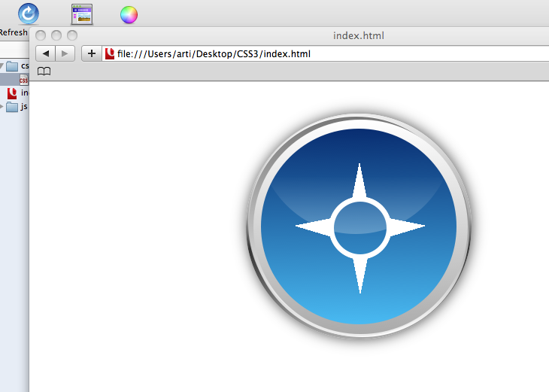The image size is (549, 392).
Task: Select the css folder in sidebar
Action: click(14, 66)
